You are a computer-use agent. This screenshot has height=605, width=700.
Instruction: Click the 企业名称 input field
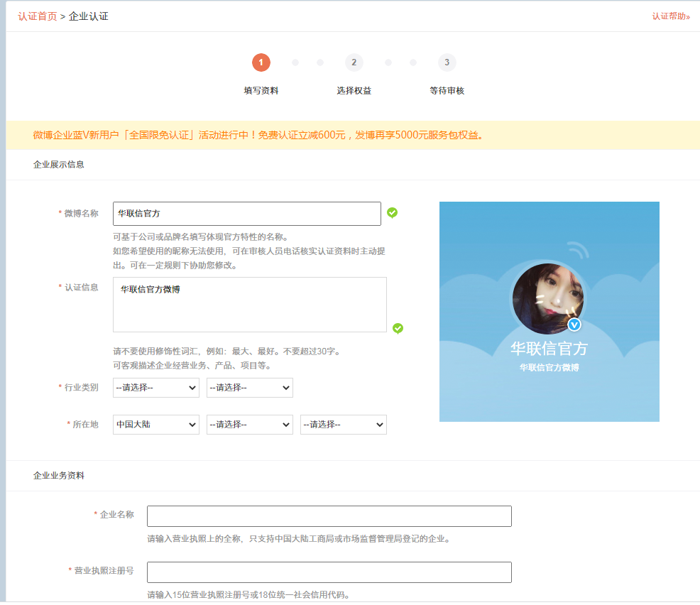tap(329, 517)
